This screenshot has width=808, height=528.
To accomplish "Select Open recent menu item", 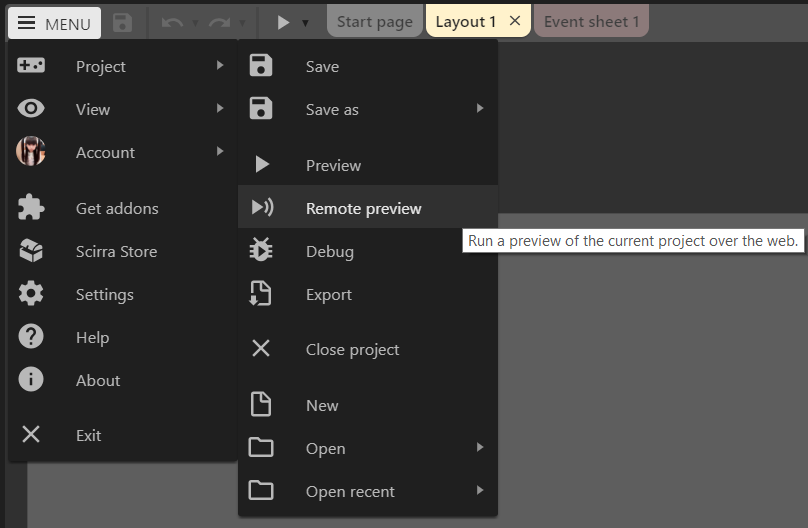I will [x=368, y=491].
